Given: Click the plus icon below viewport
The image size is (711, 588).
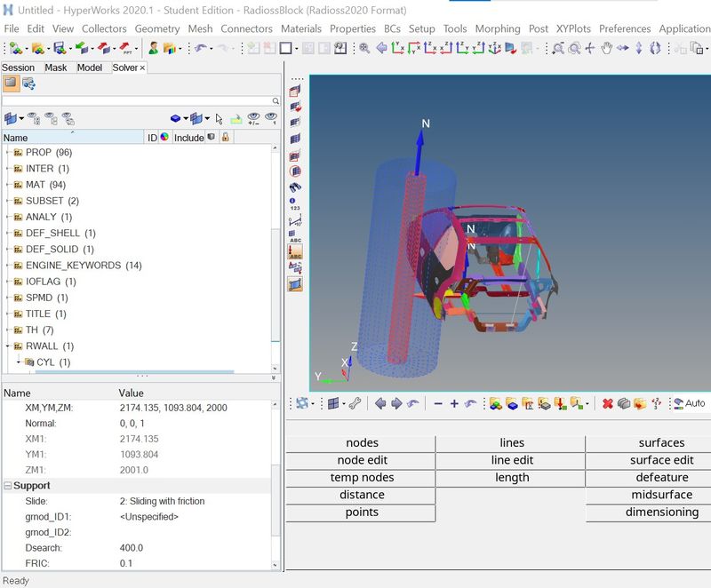Looking at the screenshot, I should (454, 403).
